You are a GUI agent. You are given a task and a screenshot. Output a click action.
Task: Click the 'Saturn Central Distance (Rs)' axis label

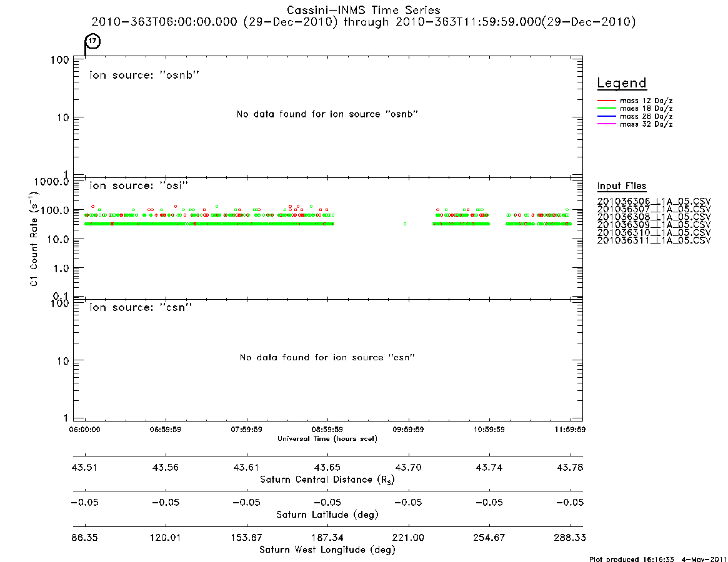coord(327,480)
